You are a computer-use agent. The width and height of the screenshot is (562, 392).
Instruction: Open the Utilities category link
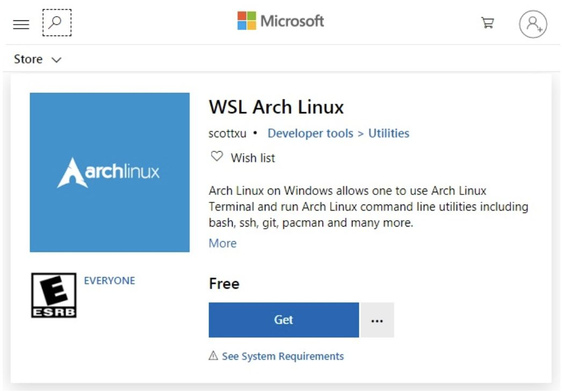pos(389,133)
